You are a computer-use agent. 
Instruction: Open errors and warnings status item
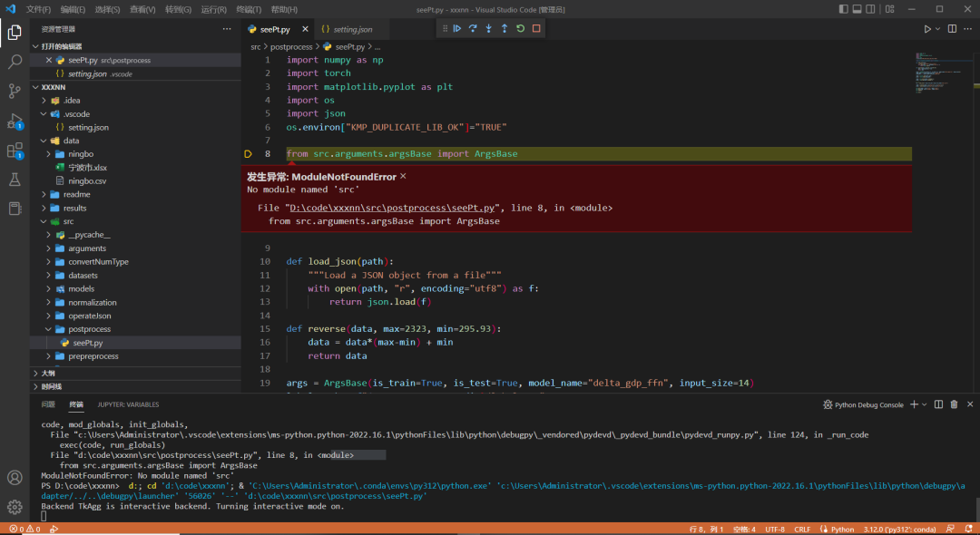[24, 529]
